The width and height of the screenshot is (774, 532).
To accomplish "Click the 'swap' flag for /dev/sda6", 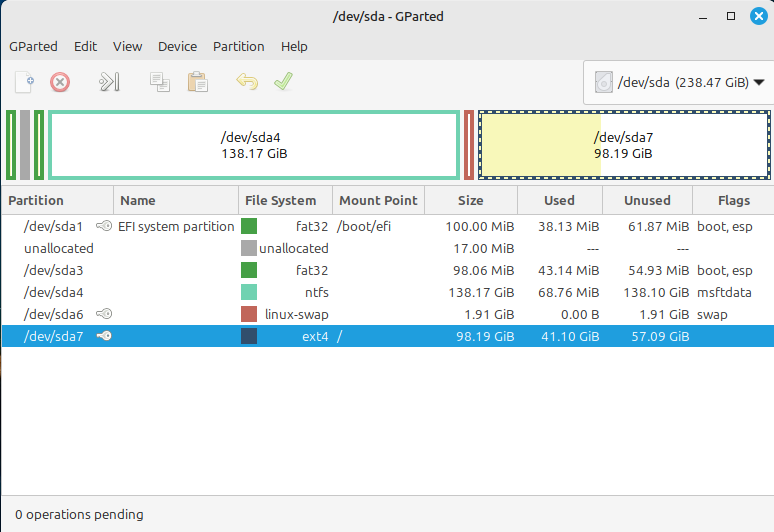I will [x=712, y=315].
